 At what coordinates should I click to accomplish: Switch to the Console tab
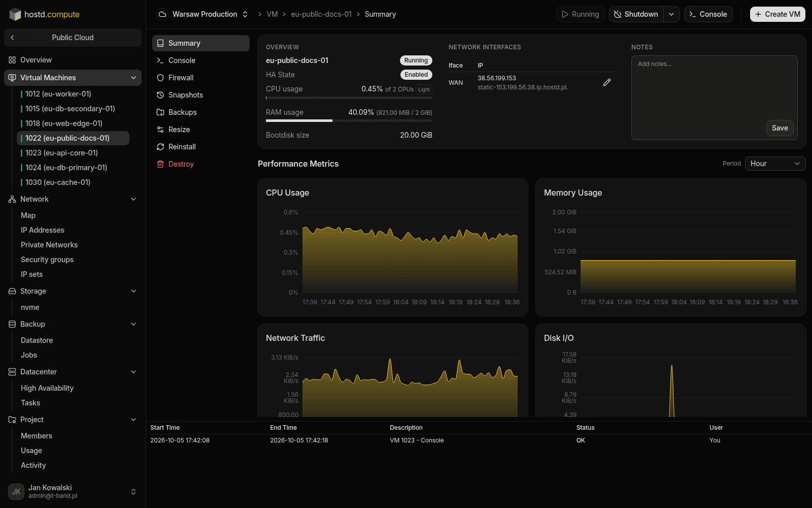click(x=201, y=60)
